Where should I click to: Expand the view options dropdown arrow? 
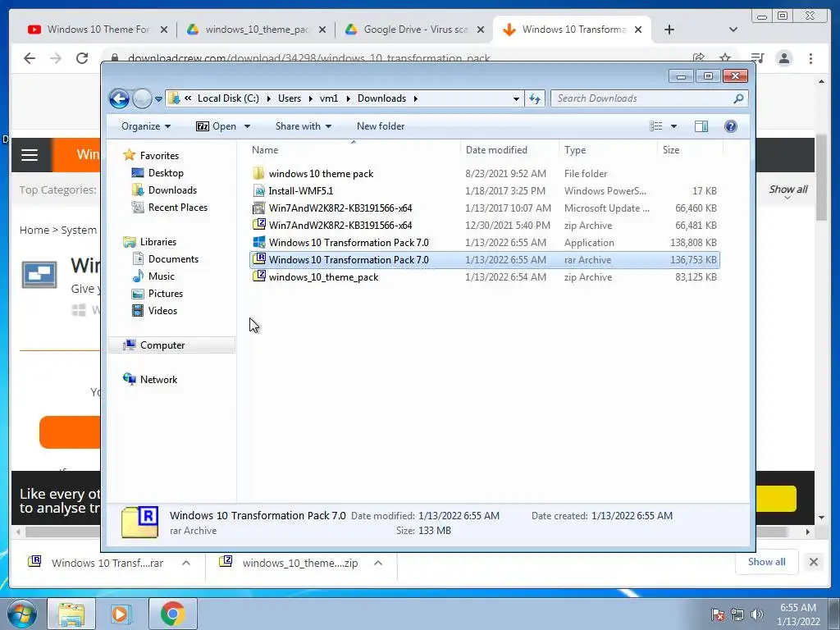click(x=674, y=126)
